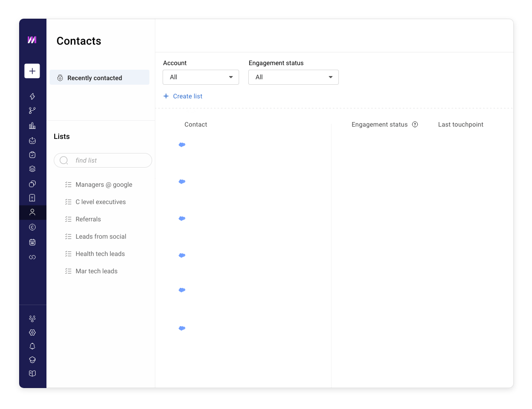Open the Account filter dropdown
The width and height of the screenshot is (532, 409).
pyautogui.click(x=200, y=77)
